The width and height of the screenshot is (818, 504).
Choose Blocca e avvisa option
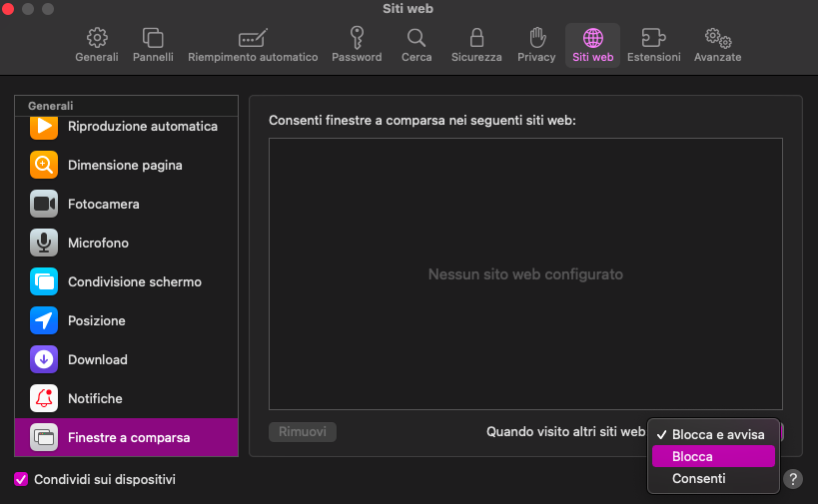click(713, 434)
